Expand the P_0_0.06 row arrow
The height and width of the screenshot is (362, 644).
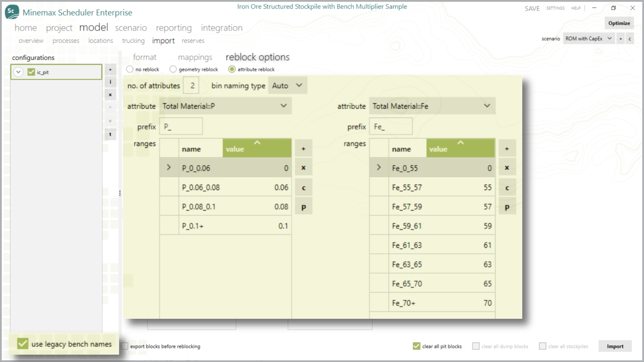click(x=169, y=167)
